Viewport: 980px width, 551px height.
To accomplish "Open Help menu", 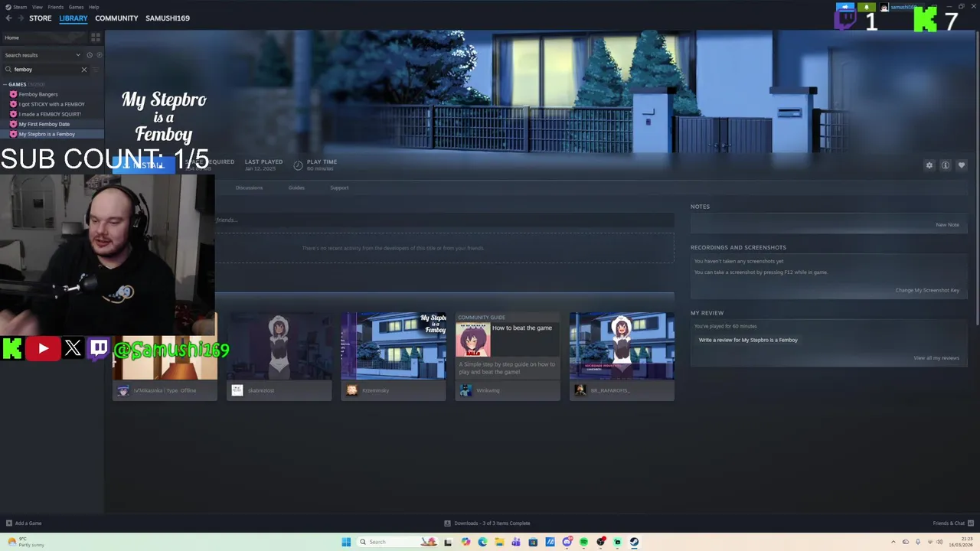I will pyautogui.click(x=93, y=7).
